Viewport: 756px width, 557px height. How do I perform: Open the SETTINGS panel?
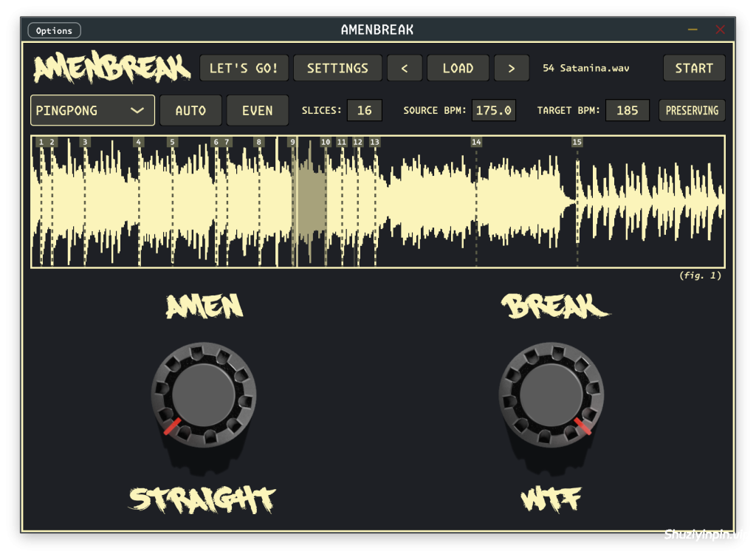click(337, 67)
